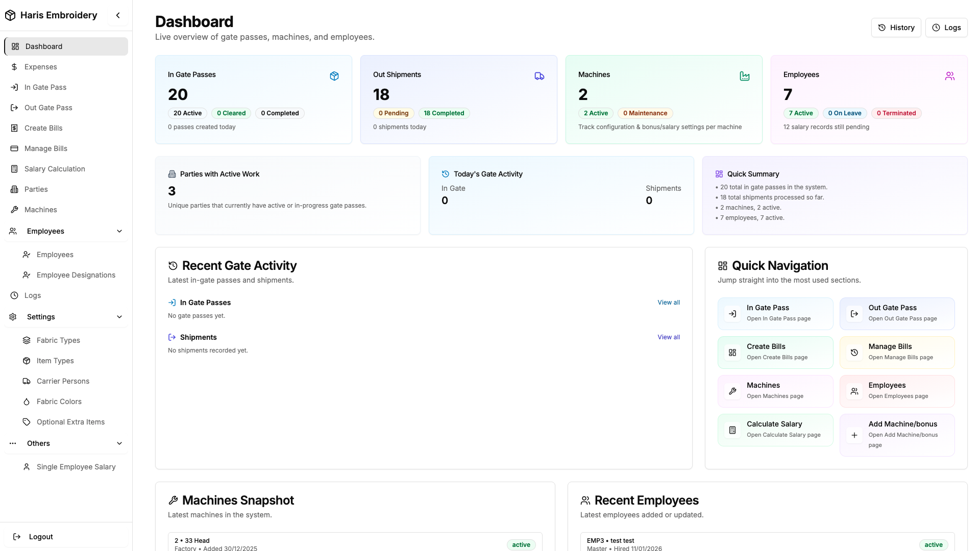Open Carrier Persons settings
The width and height of the screenshot is (980, 551).
tap(72, 381)
